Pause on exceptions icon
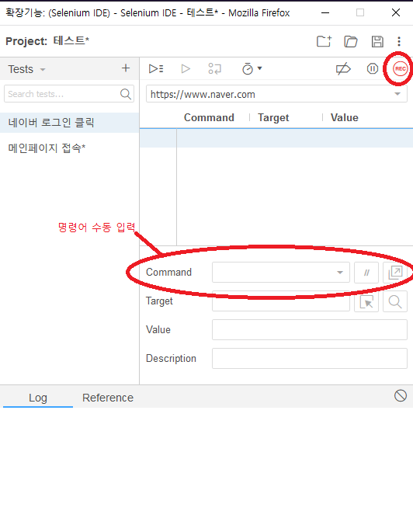 click(x=373, y=69)
